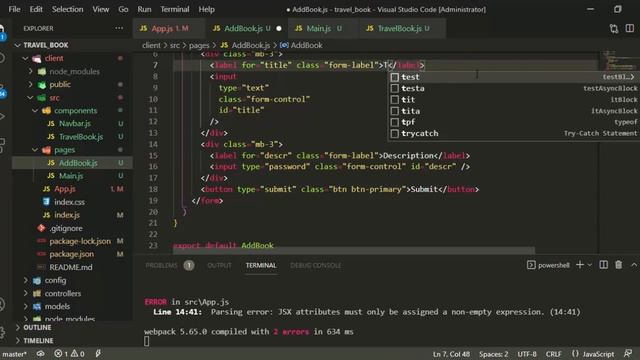The image size is (640, 360).
Task: Switch to the App.js editor tab
Action: [x=169, y=28]
